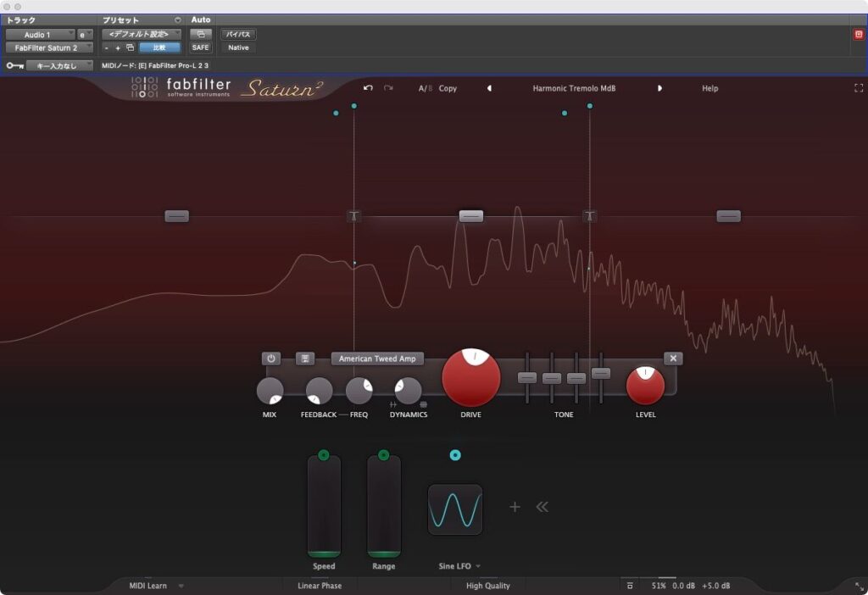Click the 51% mix value
This screenshot has width=868, height=595.
658,586
